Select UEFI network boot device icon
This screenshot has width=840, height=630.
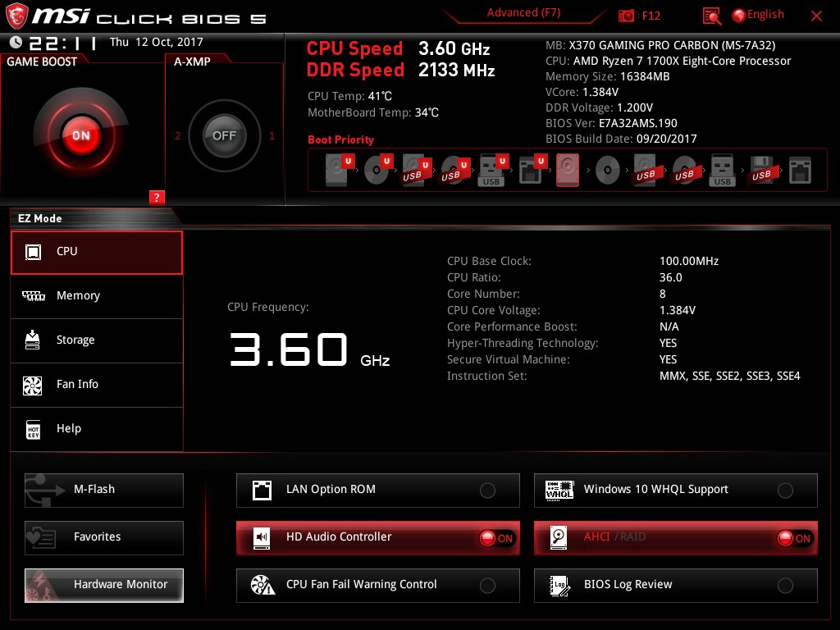click(x=532, y=171)
